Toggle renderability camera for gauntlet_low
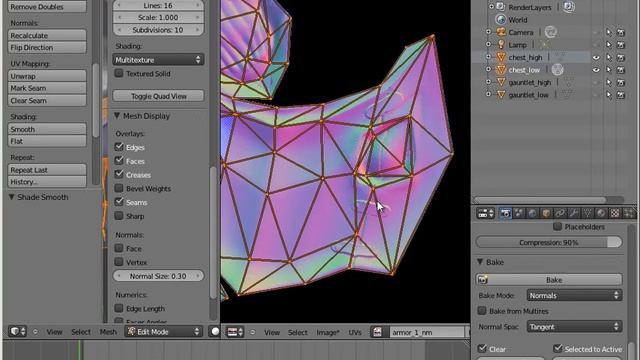640x360 pixels. click(621, 95)
